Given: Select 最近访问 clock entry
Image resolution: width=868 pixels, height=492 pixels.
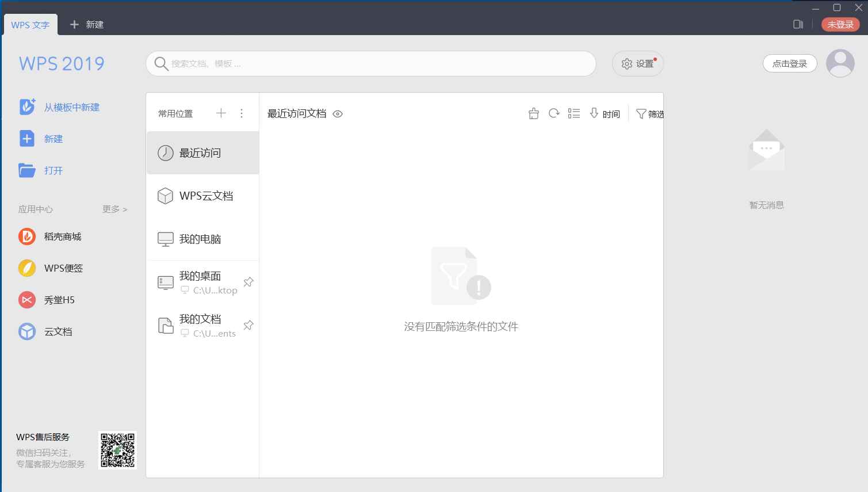Looking at the screenshot, I should point(202,152).
